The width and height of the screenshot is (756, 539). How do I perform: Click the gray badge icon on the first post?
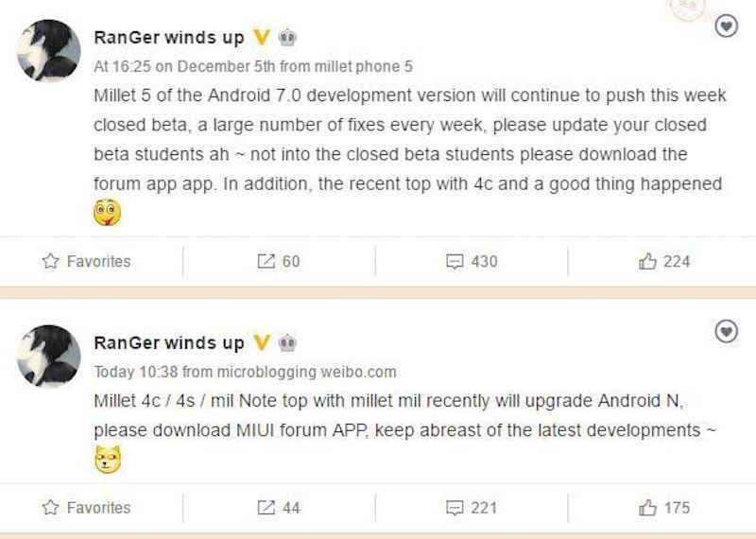coord(287,37)
